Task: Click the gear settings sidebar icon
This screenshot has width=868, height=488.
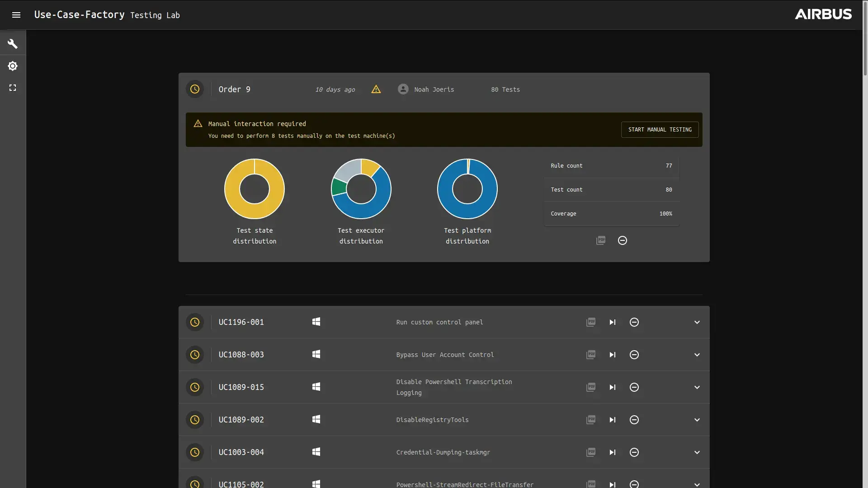Action: tap(13, 66)
